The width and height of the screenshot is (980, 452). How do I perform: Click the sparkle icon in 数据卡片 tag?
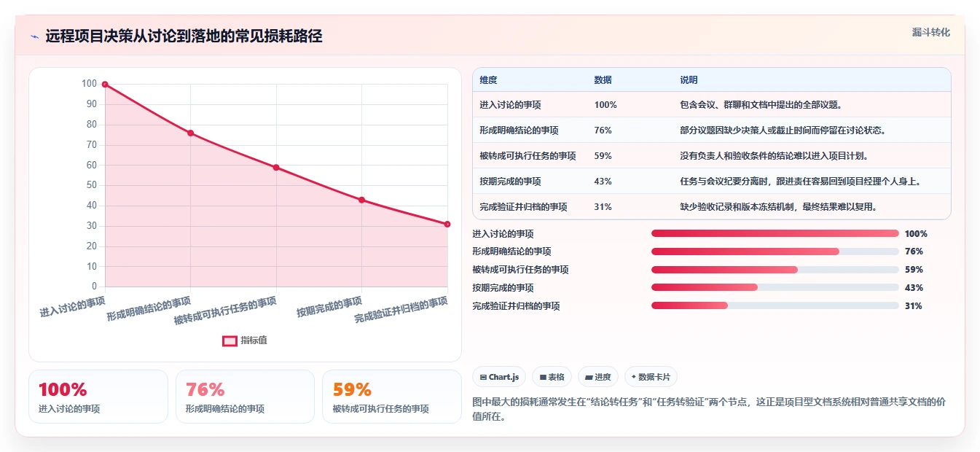pos(634,378)
